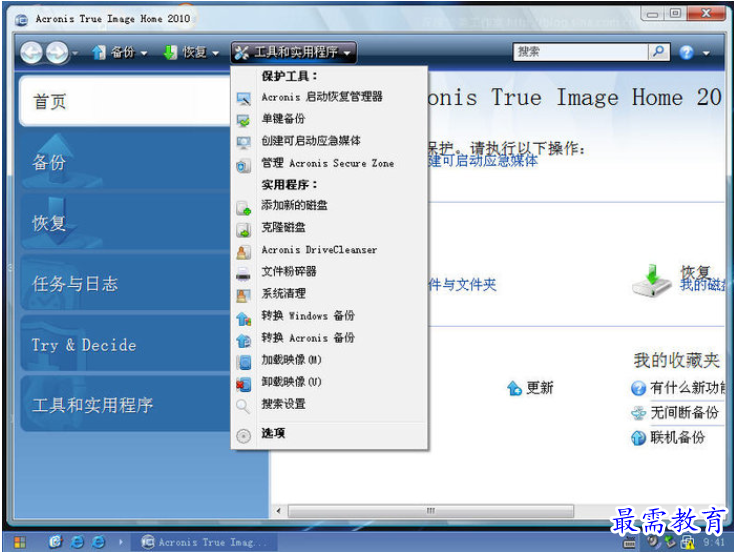Click the 文件粉碎器 shredder icon
This screenshot has width=734, height=552.
click(x=243, y=274)
